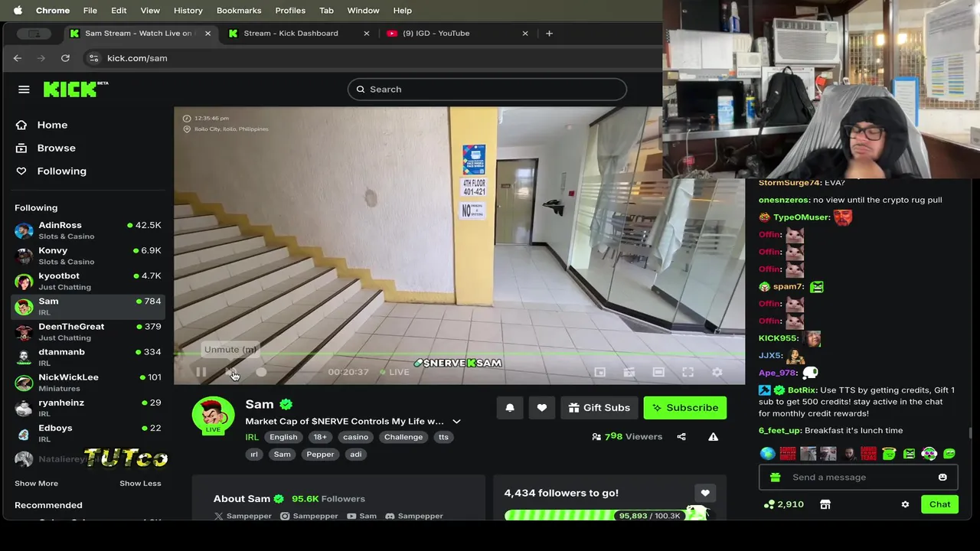This screenshot has height=551, width=980.
Task: Click the heart on the followers goal card
Action: pyautogui.click(x=705, y=494)
